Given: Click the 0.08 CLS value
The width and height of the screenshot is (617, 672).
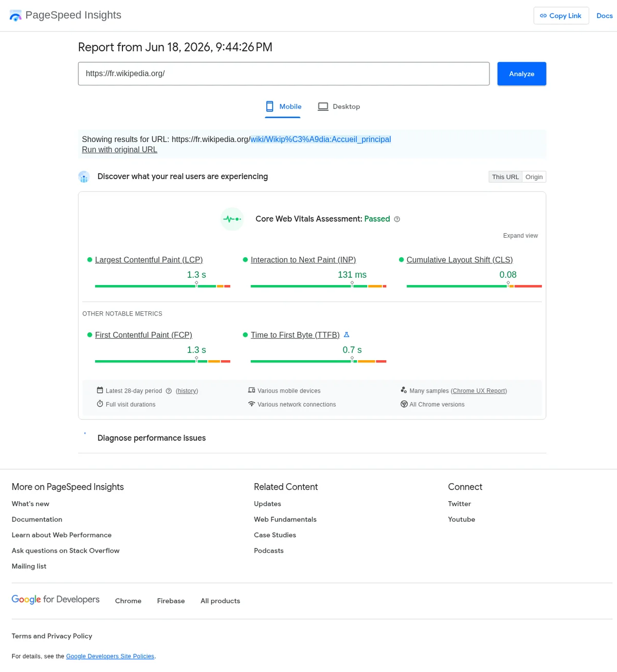Looking at the screenshot, I should point(508,275).
